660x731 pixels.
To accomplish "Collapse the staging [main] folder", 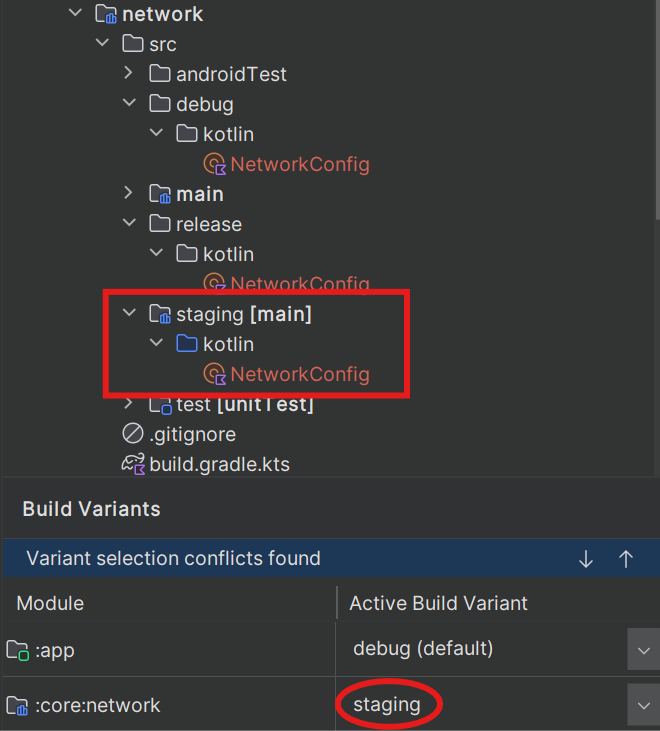I will 129,313.
